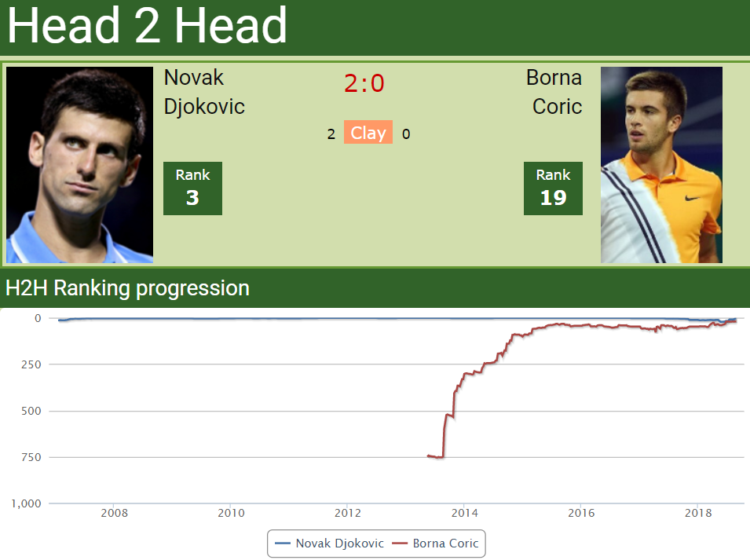750x560 pixels.
Task: Click the 2014 mark on the chart x-axis
Action: tap(464, 513)
